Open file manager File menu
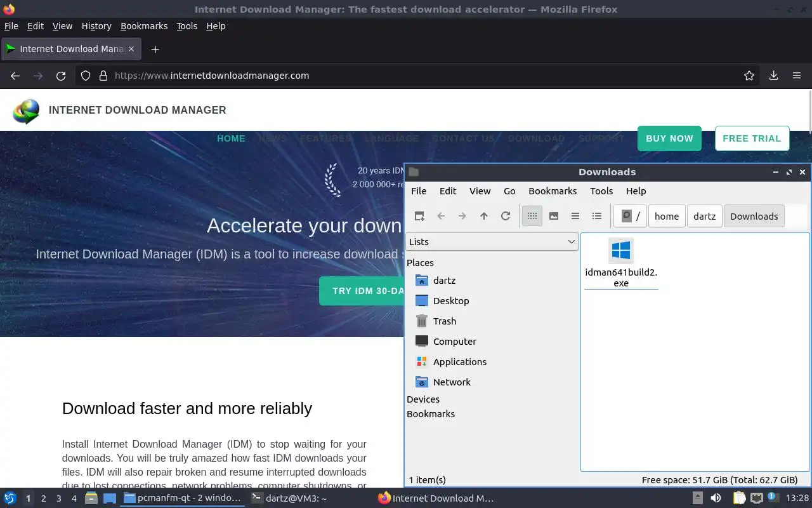 pyautogui.click(x=419, y=190)
